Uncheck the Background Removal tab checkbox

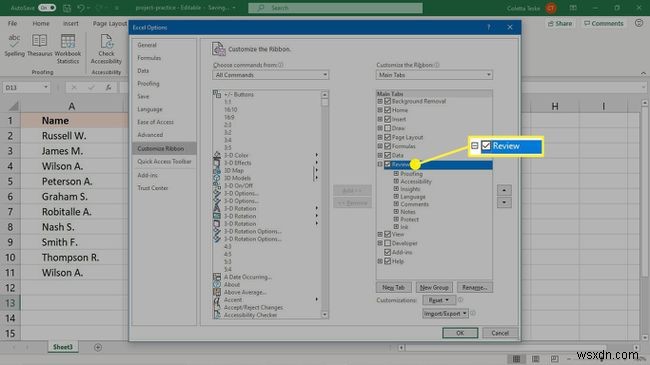tap(388, 101)
